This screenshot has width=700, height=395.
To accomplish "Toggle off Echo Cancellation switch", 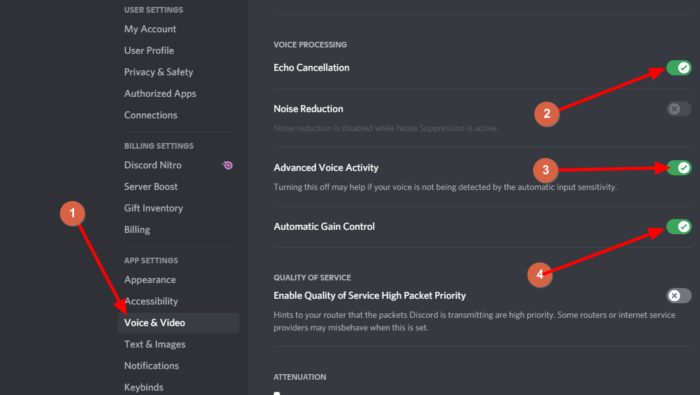I will (679, 68).
